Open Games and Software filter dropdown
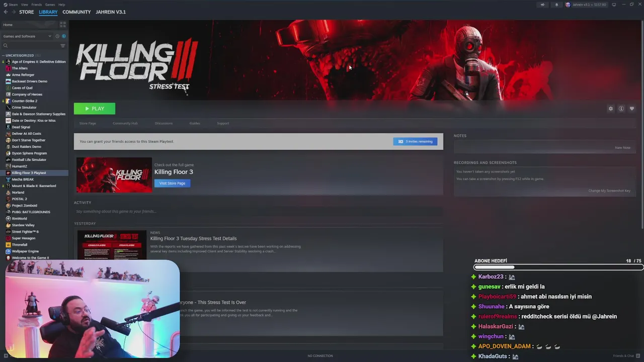Screen dimensions: 644x362 click(27, 36)
